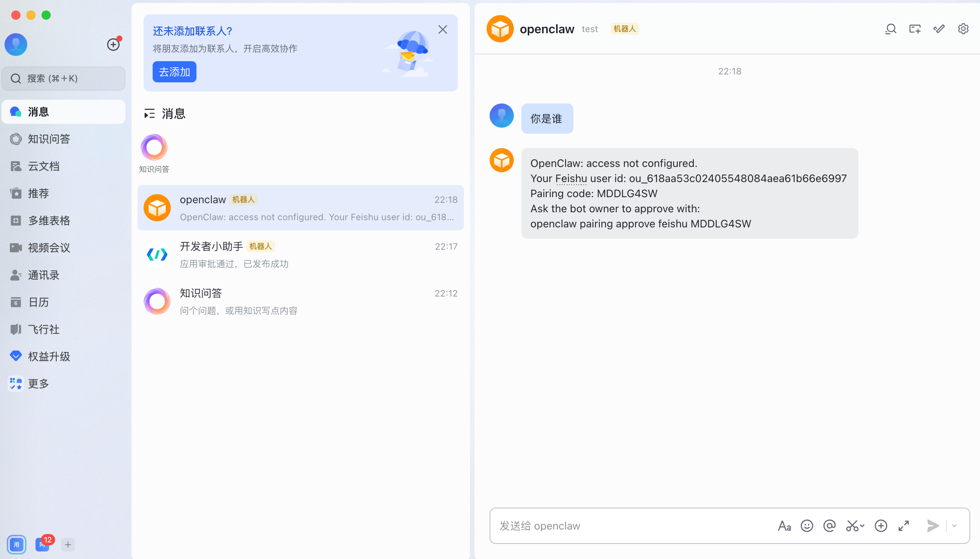This screenshot has width=980, height=559.
Task: Expand send options arrow beside send button
Action: tap(954, 526)
